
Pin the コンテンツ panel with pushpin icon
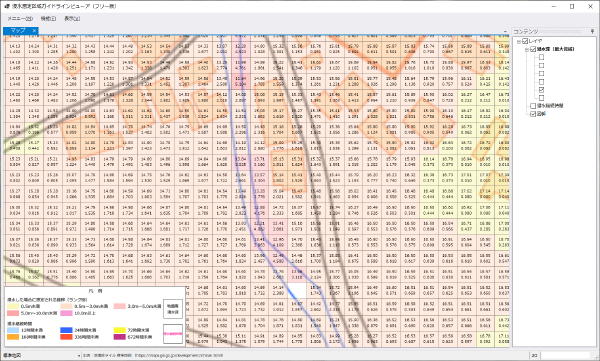592,31
